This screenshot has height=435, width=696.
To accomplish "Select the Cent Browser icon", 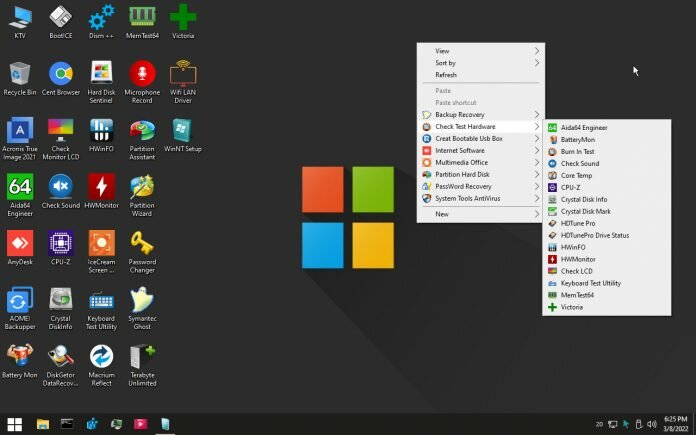I will (61, 79).
